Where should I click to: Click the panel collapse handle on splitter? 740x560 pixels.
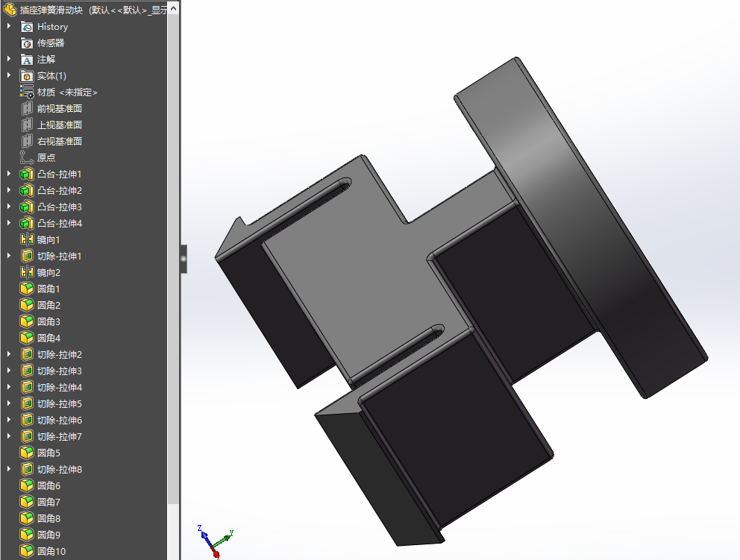[x=183, y=259]
